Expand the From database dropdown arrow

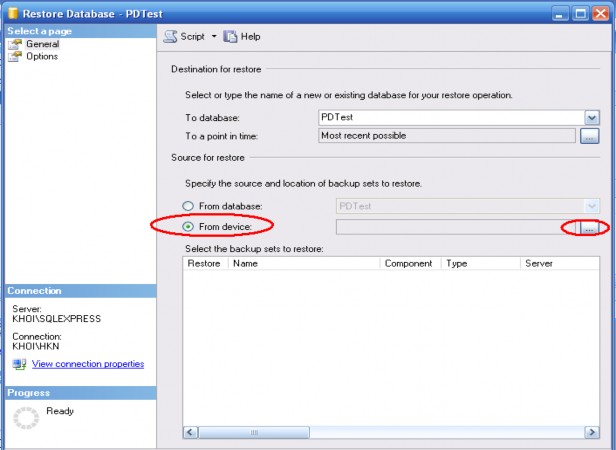point(592,206)
